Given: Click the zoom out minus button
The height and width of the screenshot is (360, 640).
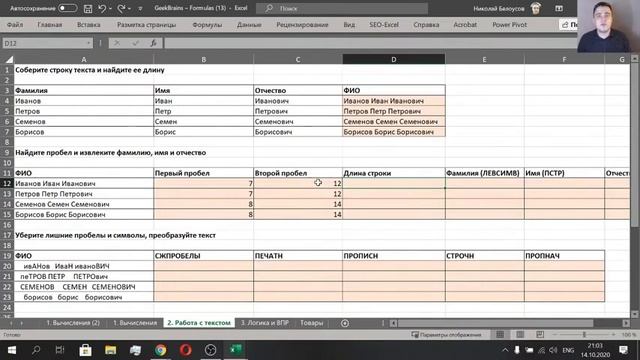Looking at the screenshot, I should point(555,335).
